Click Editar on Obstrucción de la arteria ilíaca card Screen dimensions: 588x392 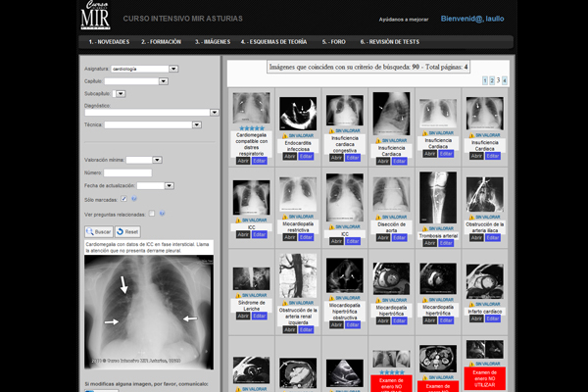coord(493,238)
